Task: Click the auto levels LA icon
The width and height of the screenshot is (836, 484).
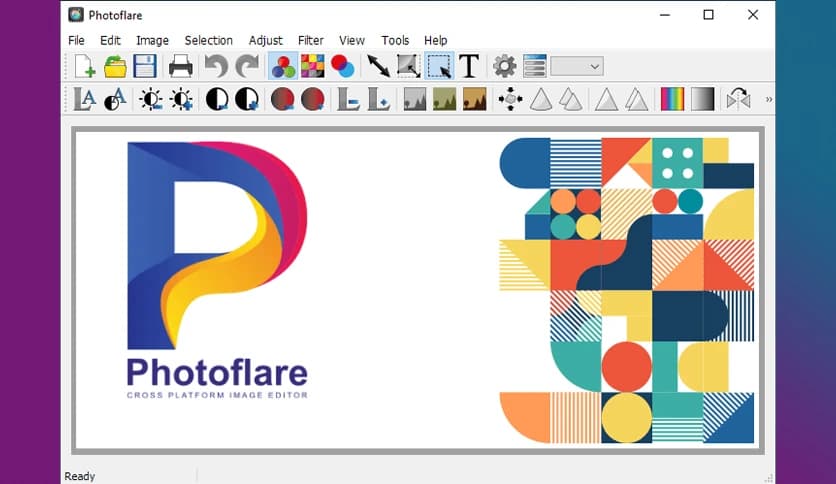Action: point(85,99)
